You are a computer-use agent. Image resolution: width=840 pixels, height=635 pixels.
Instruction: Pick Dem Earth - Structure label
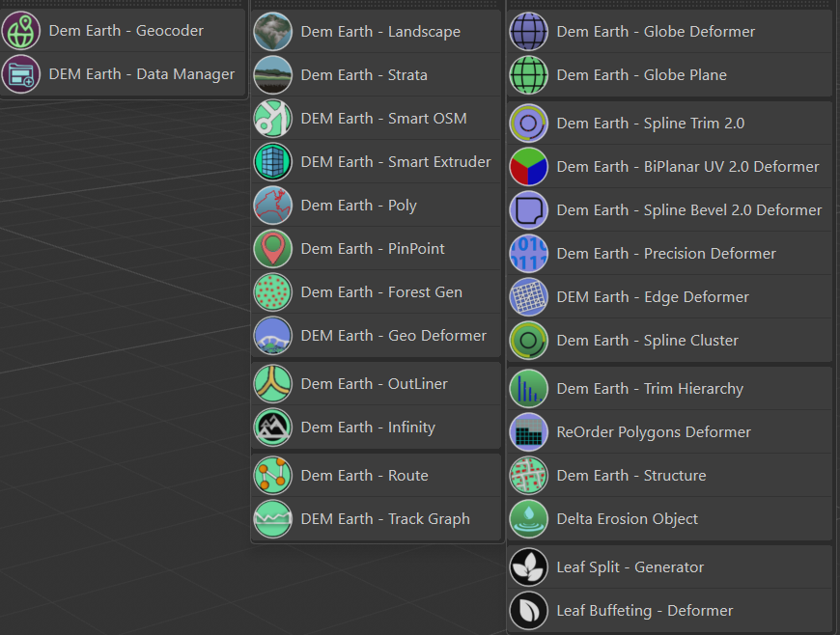pos(631,476)
